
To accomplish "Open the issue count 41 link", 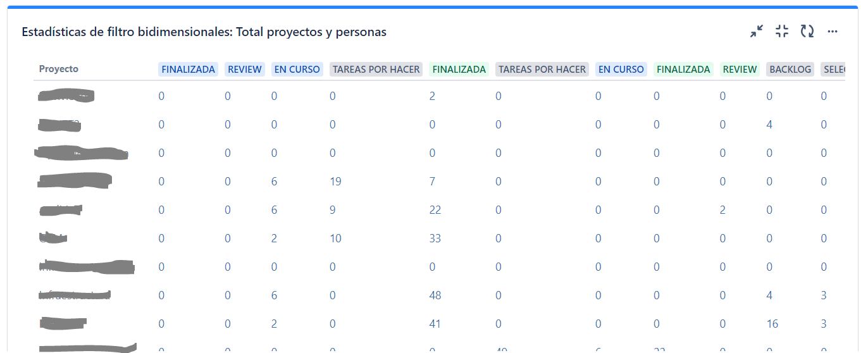I will click(x=435, y=324).
